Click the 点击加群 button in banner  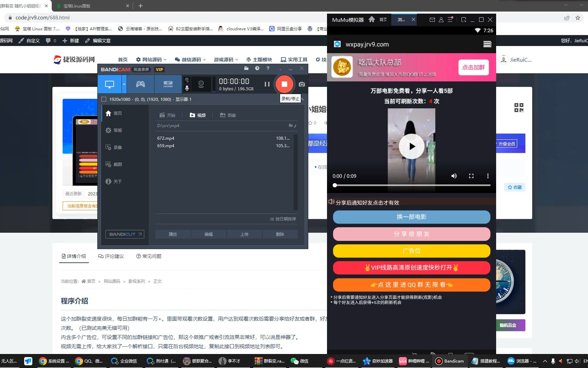[473, 67]
